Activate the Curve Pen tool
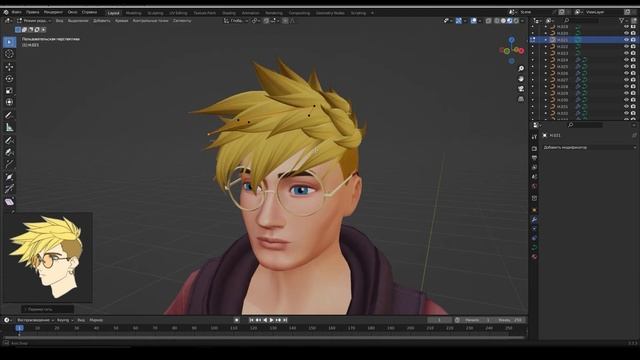 (x=9, y=152)
